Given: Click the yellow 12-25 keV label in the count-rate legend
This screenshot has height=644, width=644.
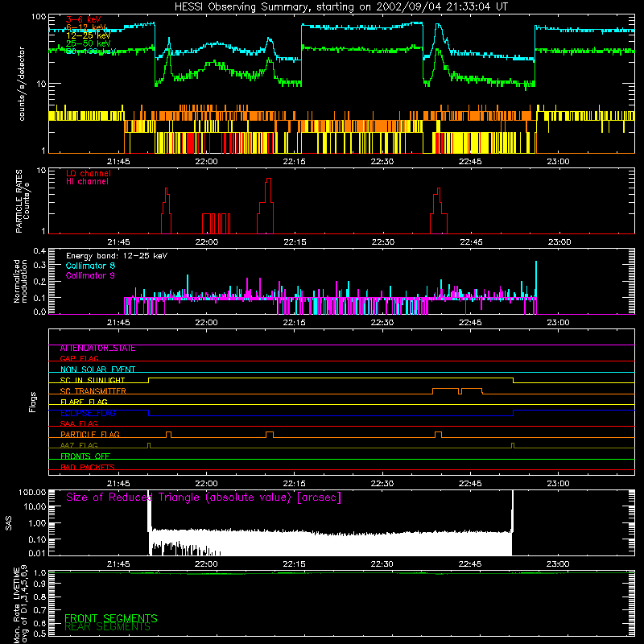Looking at the screenshot, I should point(88,35).
